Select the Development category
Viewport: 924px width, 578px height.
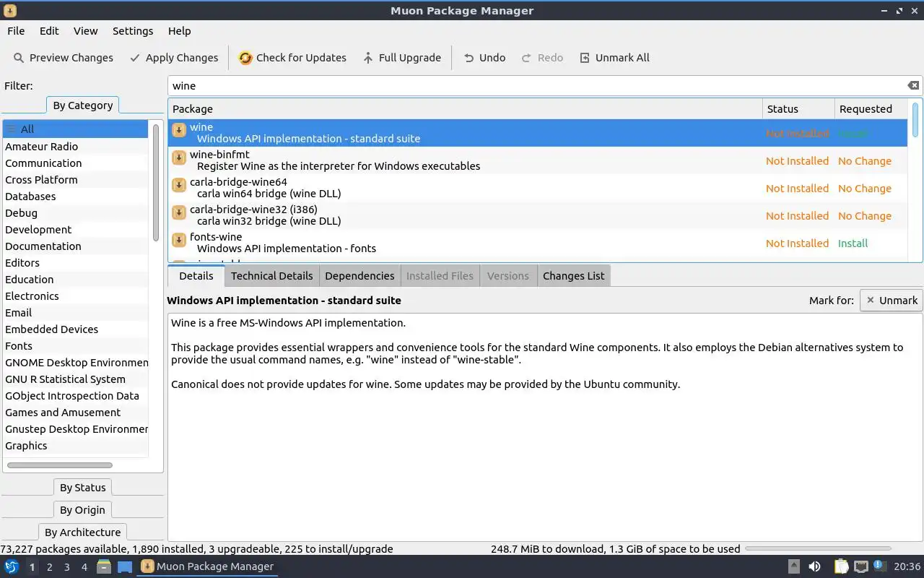point(75,230)
